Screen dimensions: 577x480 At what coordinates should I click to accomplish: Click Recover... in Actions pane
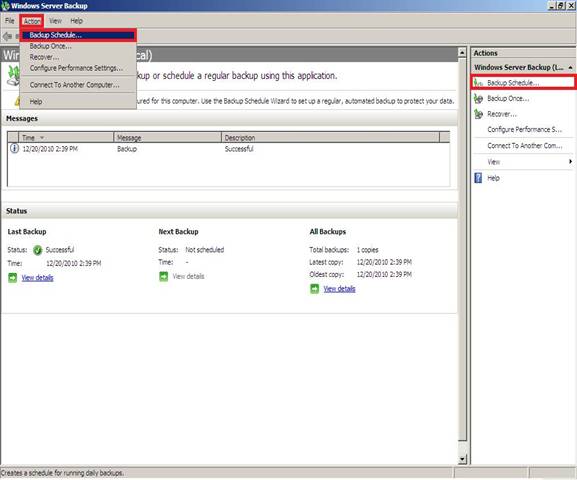(502, 114)
